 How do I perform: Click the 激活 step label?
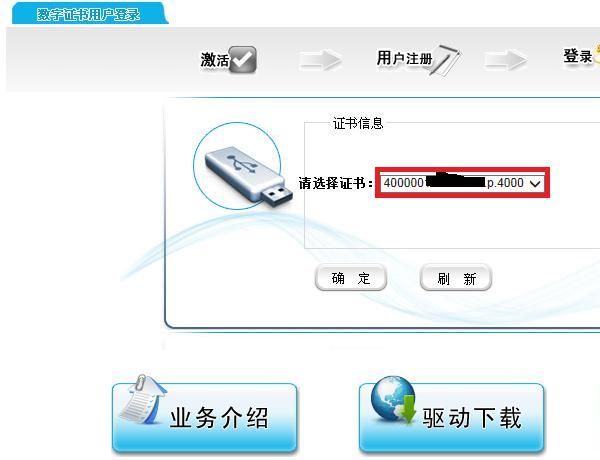[x=215, y=60]
